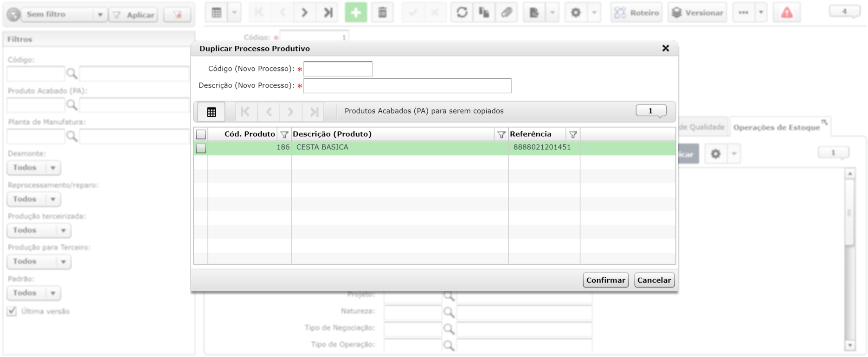Click search magnifier beside Planta de Manufatura
The image size is (868, 357).
point(71,136)
